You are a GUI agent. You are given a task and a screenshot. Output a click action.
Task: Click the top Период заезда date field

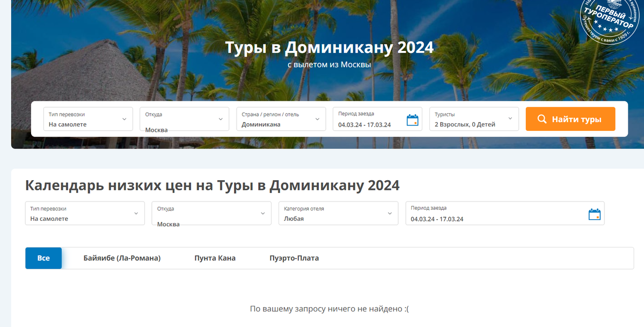(378, 119)
